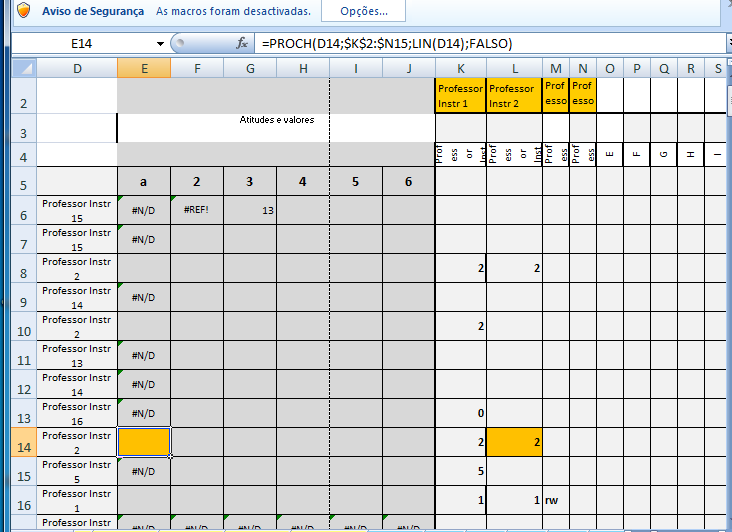Click the #N/D cell in row 9

(143, 297)
